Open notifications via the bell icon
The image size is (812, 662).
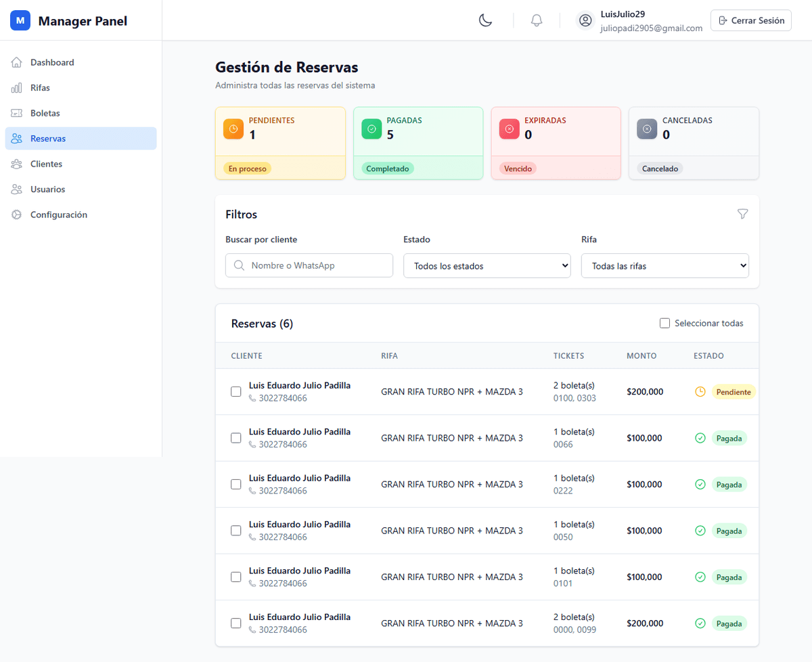(x=537, y=20)
